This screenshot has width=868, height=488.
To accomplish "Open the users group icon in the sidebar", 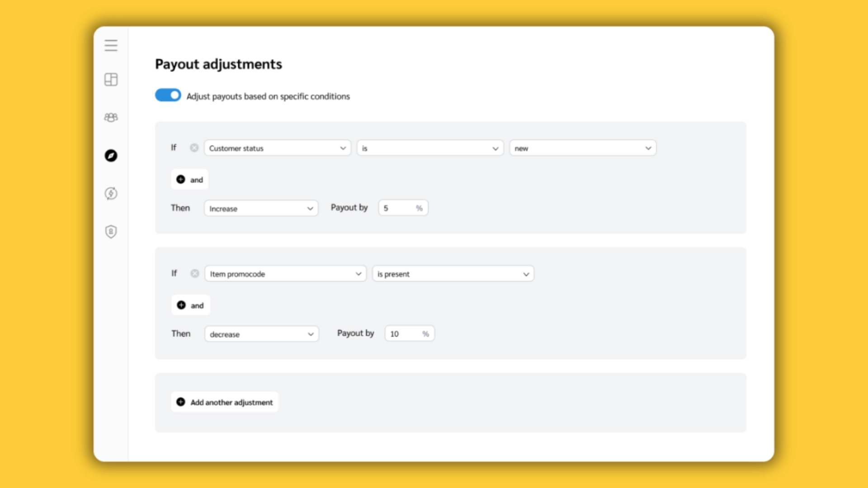I will pos(111,117).
